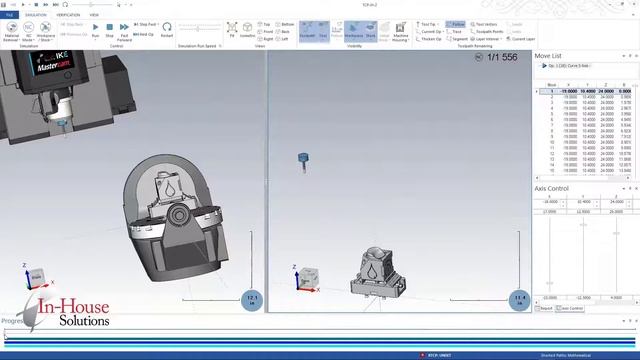This screenshot has width=640, height=360.
Task: Expand the Simulation Run Speed group launcher
Action: coord(220,46)
